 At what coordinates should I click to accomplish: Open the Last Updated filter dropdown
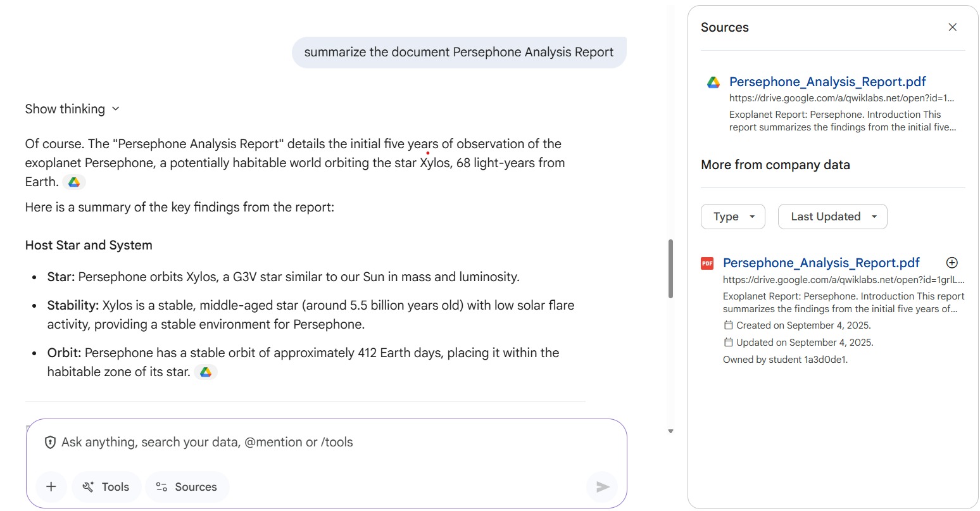(x=832, y=217)
